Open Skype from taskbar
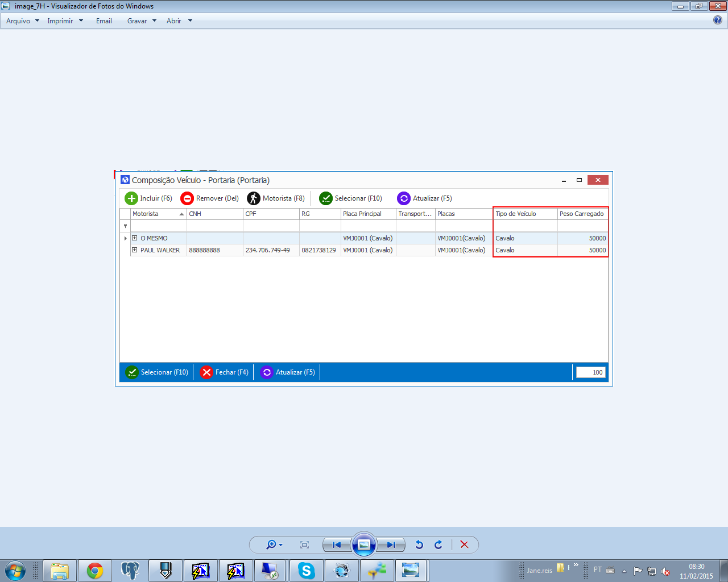The height and width of the screenshot is (582, 728). [307, 571]
